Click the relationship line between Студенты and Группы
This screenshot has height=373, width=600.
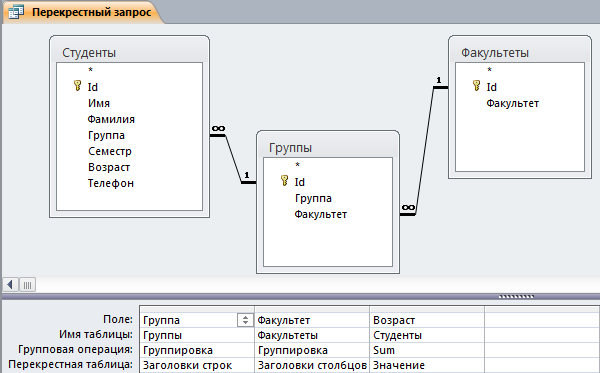[x=233, y=159]
